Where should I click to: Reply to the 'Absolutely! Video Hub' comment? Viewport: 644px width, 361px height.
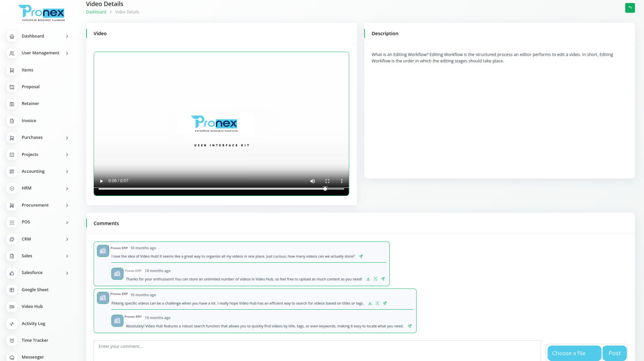point(410,326)
